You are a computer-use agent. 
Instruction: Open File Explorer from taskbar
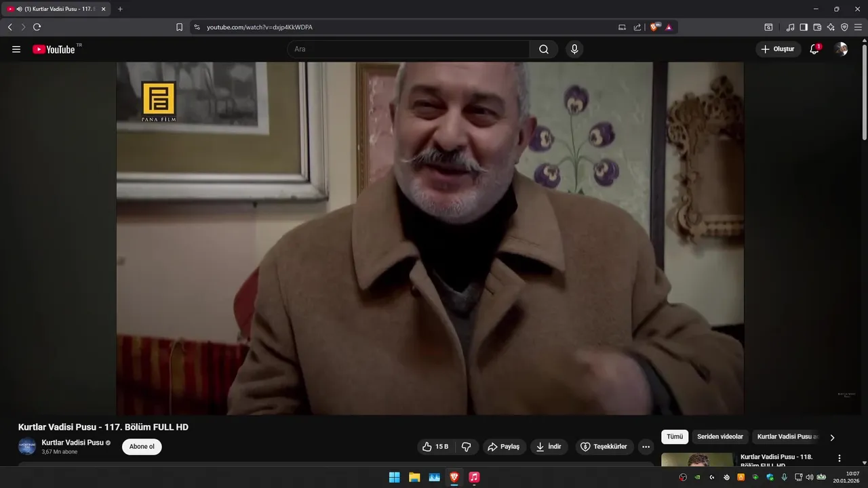414,477
